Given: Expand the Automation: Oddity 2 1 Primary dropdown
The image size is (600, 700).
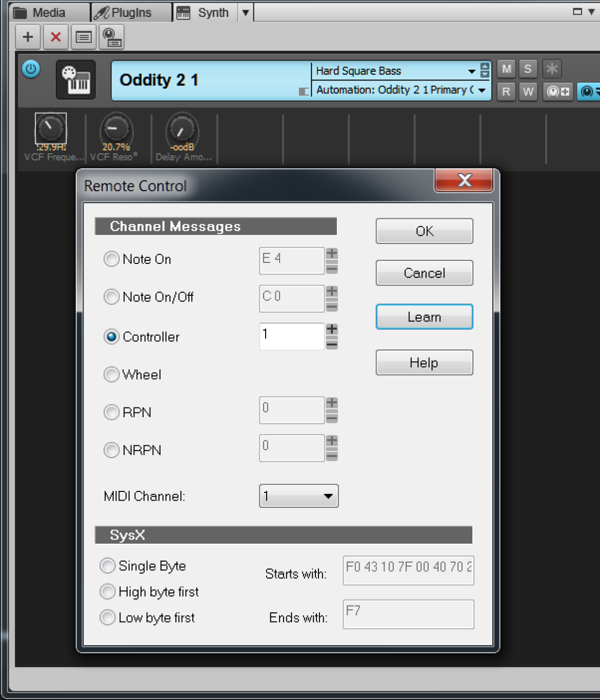Looking at the screenshot, I should (x=482, y=90).
